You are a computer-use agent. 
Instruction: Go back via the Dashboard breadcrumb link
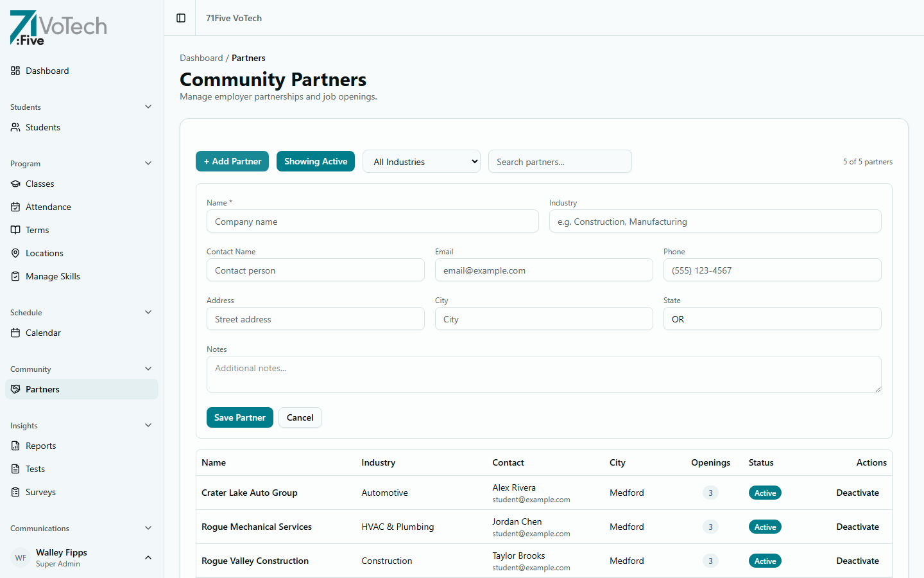pos(201,58)
